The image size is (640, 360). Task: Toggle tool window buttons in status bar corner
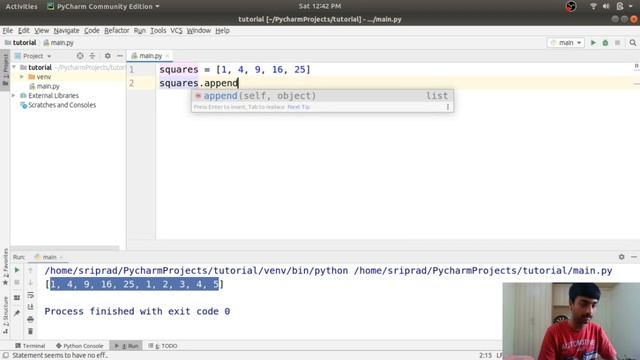pyautogui.click(x=5, y=355)
